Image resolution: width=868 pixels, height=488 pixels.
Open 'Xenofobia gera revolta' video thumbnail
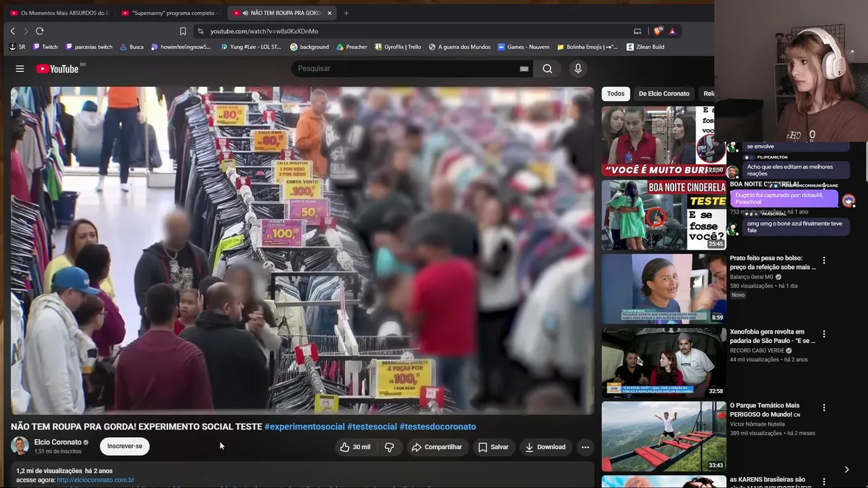pos(664,363)
